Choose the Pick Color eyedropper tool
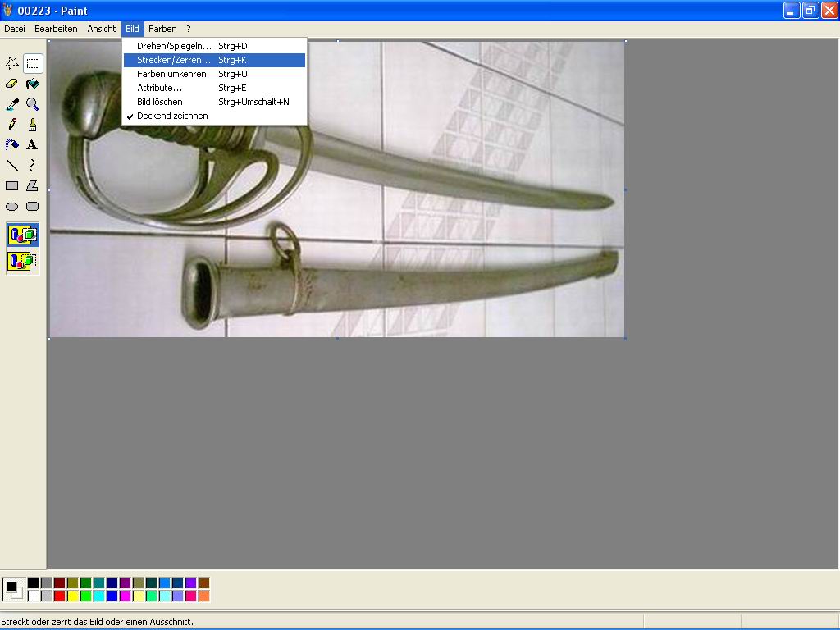Screen dimensions: 840x630 [x=12, y=104]
